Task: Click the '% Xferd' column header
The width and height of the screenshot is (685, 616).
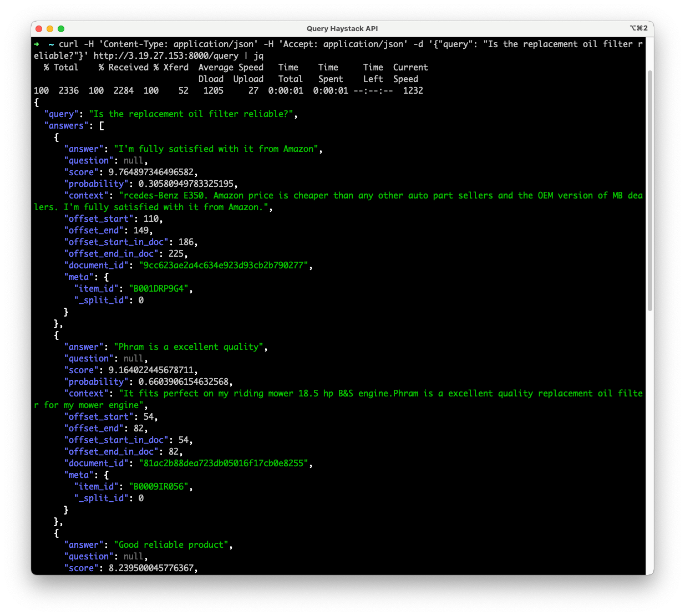Action: pyautogui.click(x=171, y=68)
